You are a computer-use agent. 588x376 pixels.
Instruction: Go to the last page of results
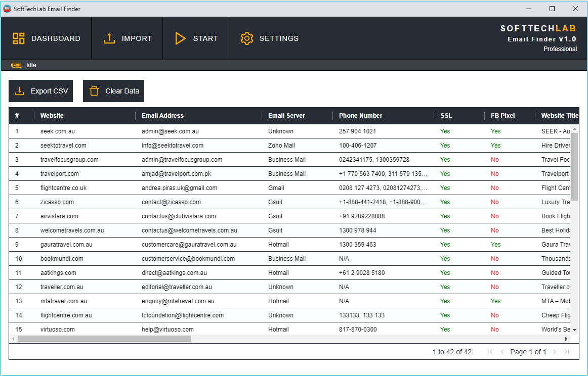[567, 352]
